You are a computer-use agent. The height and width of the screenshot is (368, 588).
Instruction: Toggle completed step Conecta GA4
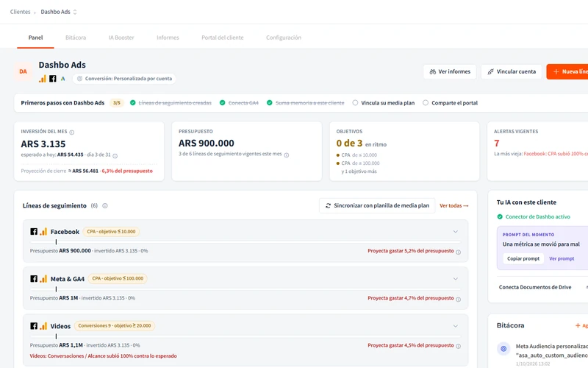239,103
